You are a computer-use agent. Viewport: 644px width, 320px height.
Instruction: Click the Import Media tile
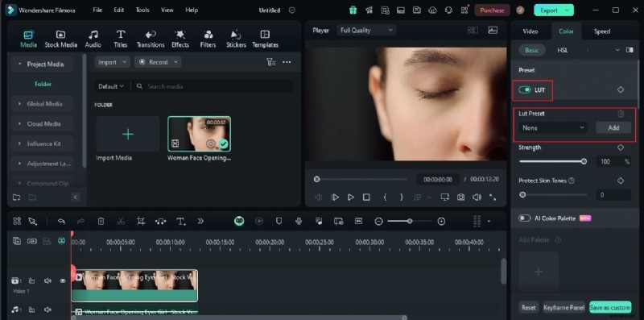coord(128,134)
